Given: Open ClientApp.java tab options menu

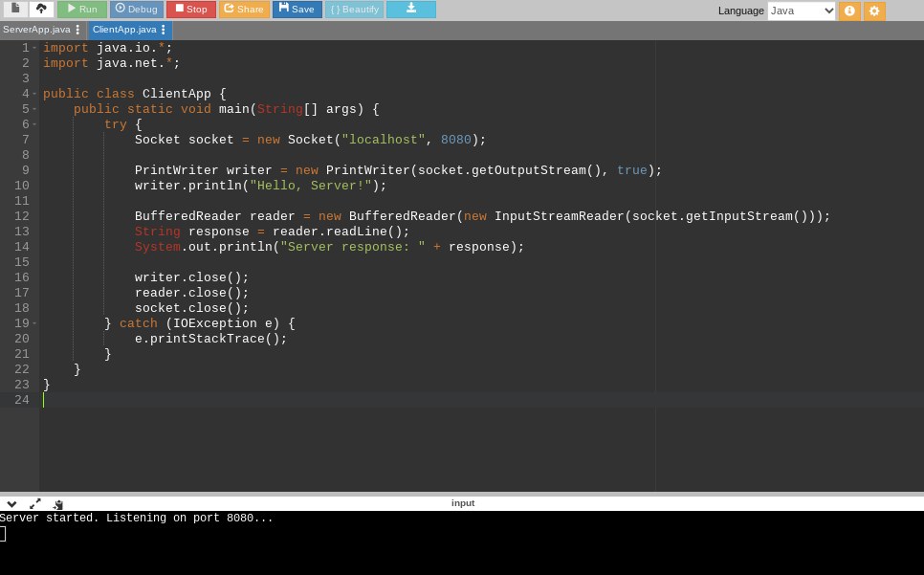Looking at the screenshot, I should click(x=164, y=30).
